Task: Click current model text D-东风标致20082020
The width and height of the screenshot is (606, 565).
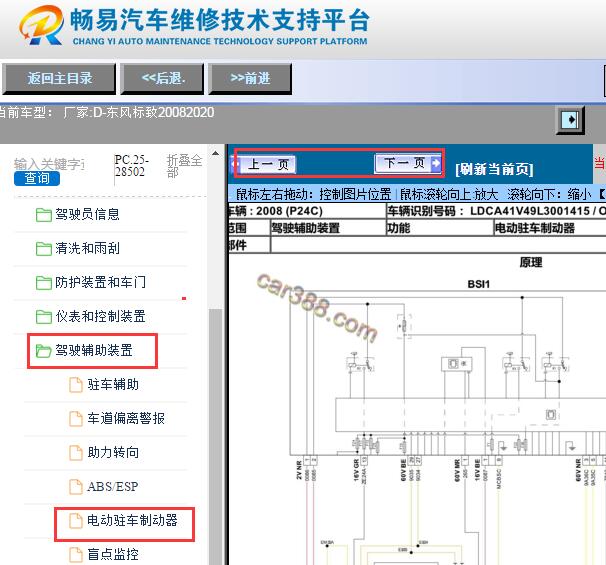Action: click(153, 112)
